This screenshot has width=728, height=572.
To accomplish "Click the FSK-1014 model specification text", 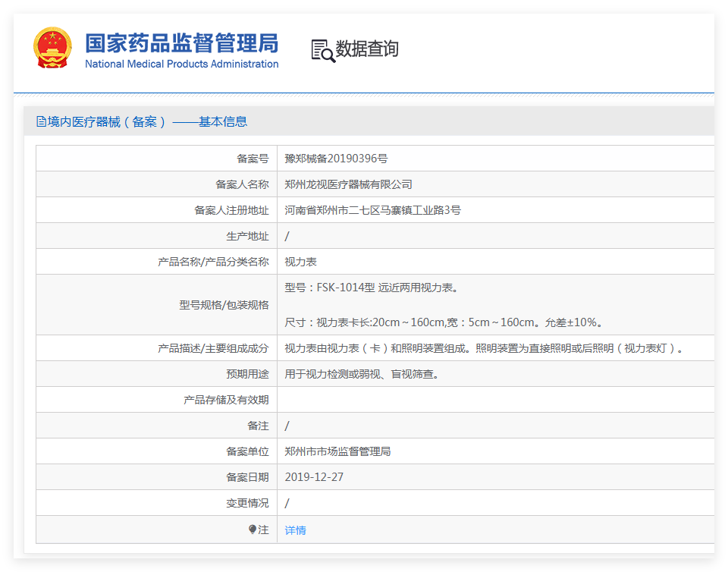I will (x=371, y=288).
